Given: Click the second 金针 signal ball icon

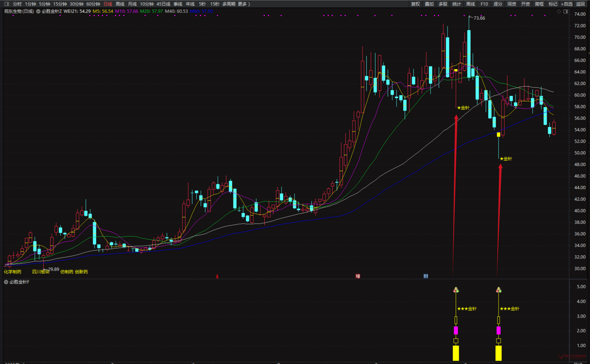Looking at the screenshot, I should (x=499, y=290).
